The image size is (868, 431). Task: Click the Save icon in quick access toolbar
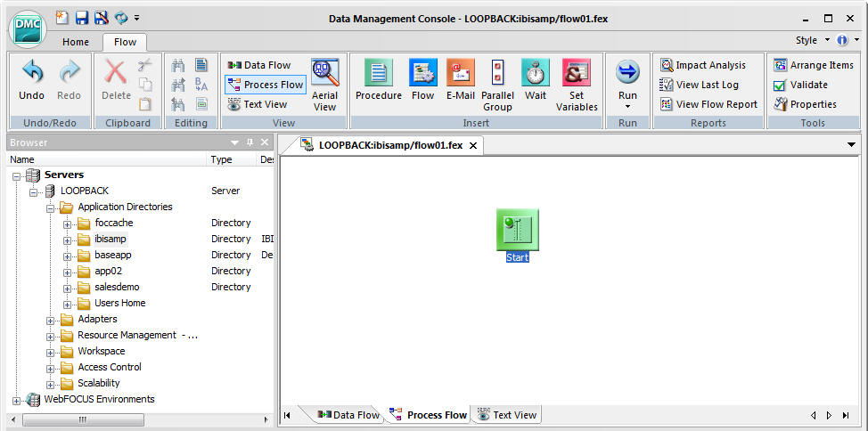click(82, 18)
